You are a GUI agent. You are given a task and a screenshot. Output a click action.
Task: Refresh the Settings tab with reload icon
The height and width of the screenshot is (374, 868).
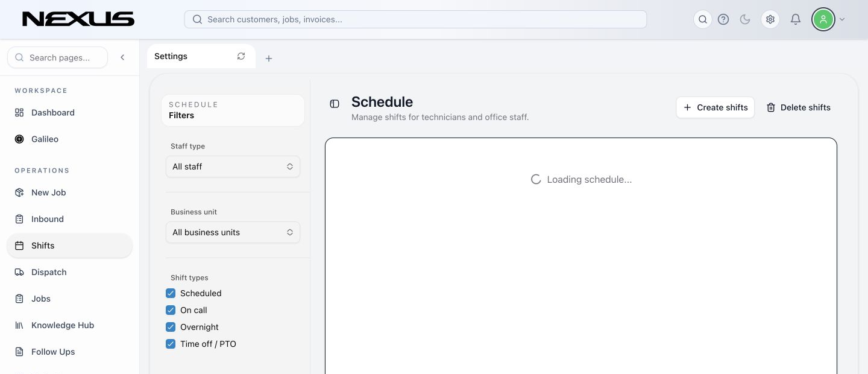(x=241, y=56)
